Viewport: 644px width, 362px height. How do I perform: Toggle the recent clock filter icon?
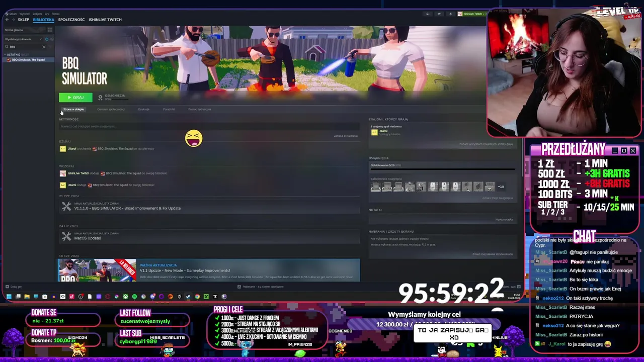46,39
